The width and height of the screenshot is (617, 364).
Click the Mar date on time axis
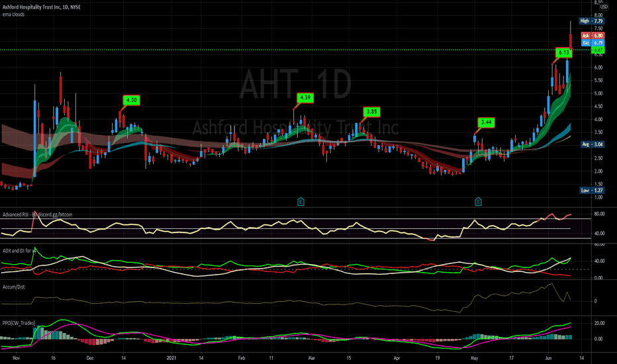click(312, 358)
